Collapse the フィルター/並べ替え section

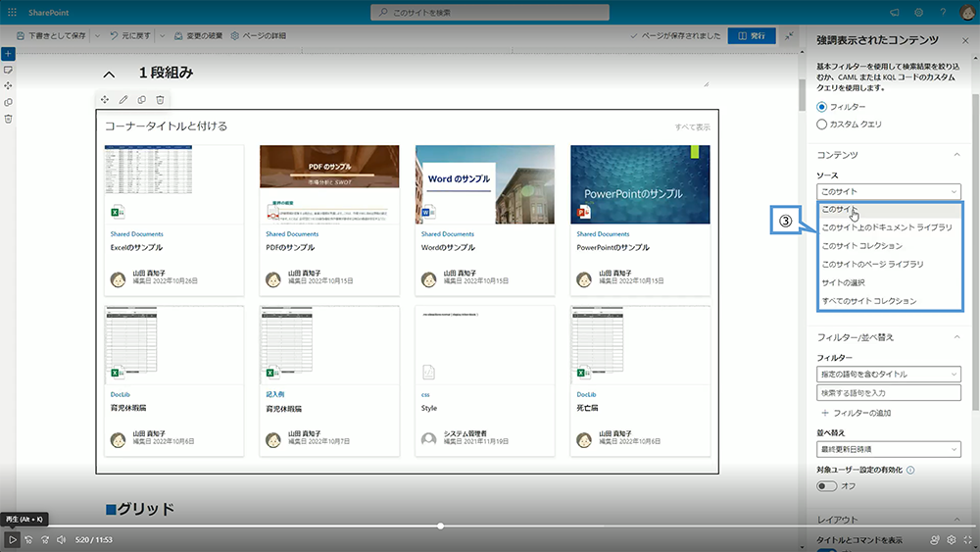click(956, 337)
